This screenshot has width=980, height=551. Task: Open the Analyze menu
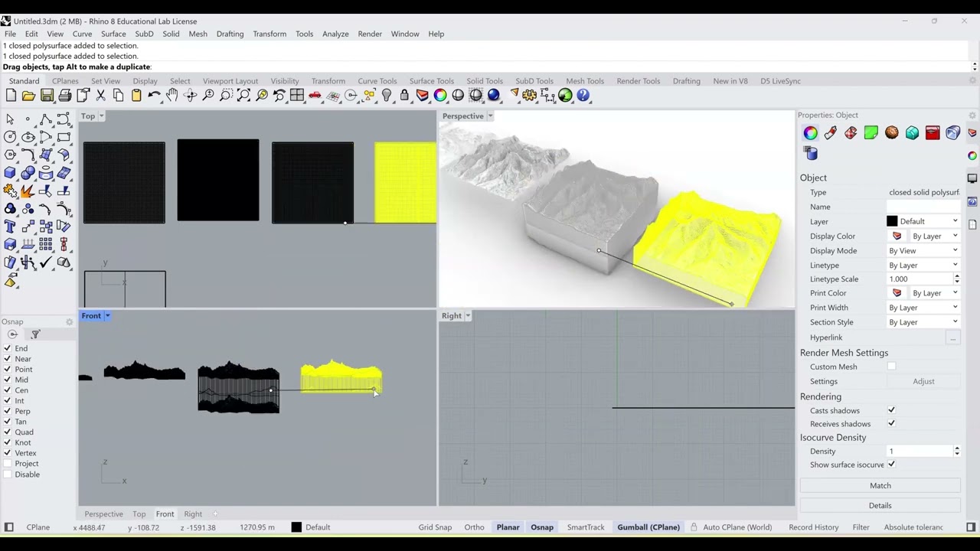335,34
